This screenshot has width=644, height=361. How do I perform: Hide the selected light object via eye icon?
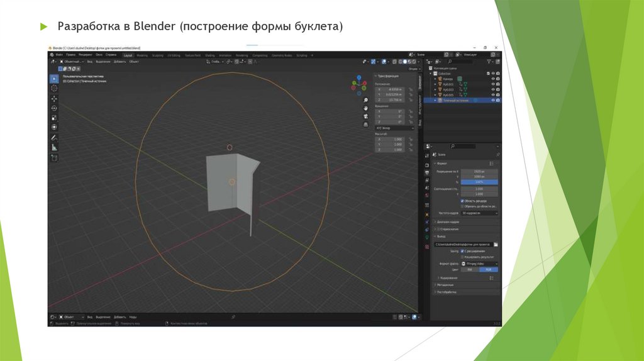pyautogui.click(x=492, y=100)
